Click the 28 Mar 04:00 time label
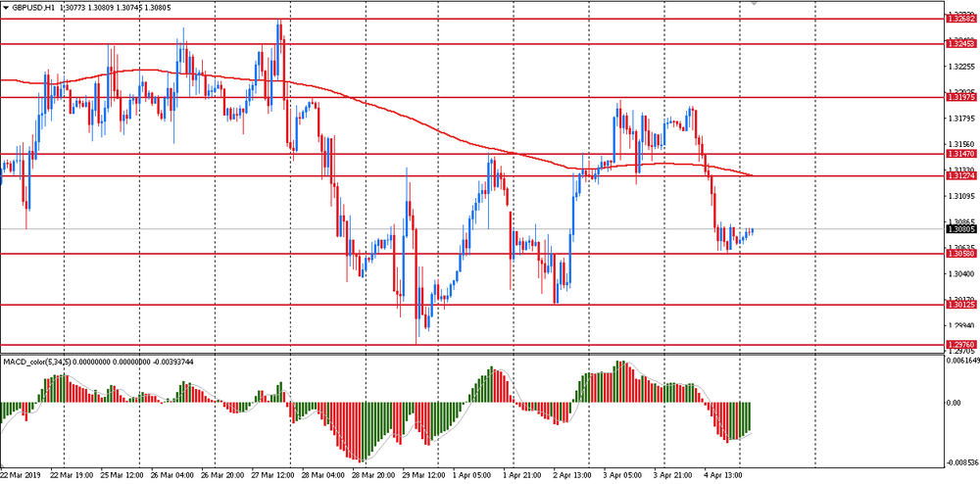The height and width of the screenshot is (484, 980). [x=323, y=475]
